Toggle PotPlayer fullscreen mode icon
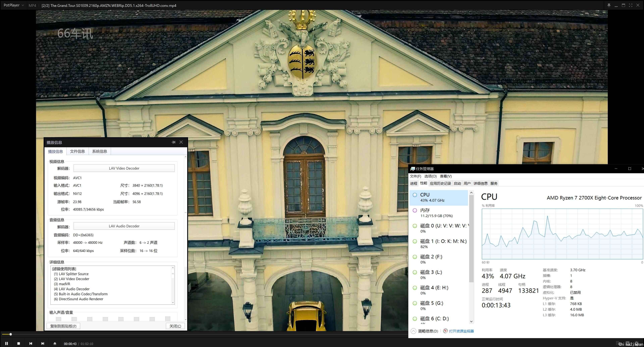Screen dimensions: 644x347 [x=631, y=5]
